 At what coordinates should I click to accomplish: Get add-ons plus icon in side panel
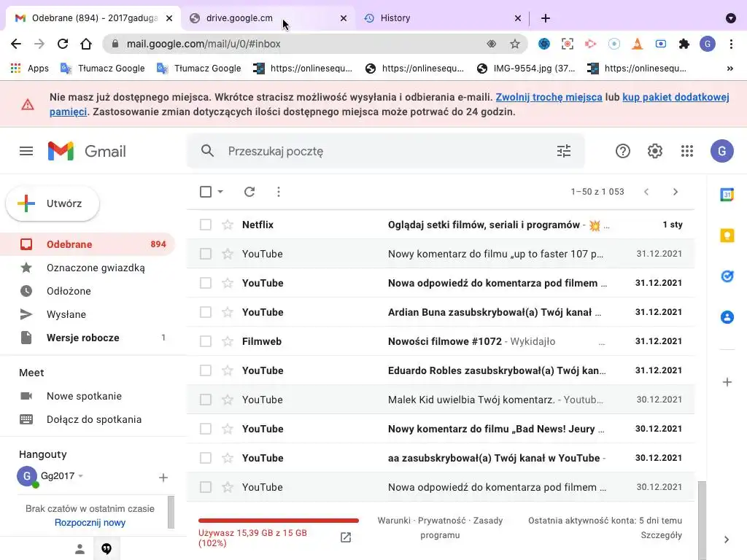pyautogui.click(x=727, y=382)
